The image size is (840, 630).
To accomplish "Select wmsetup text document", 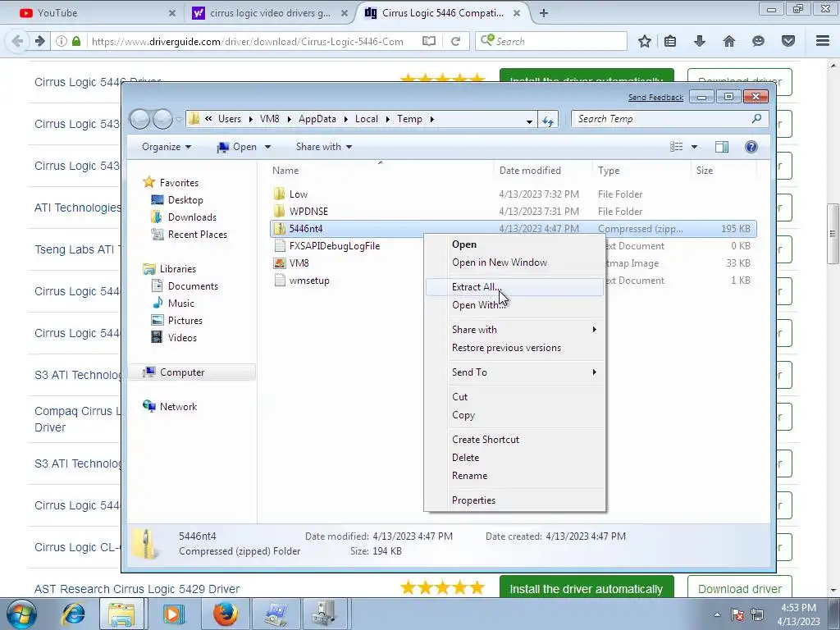I will (x=309, y=281).
